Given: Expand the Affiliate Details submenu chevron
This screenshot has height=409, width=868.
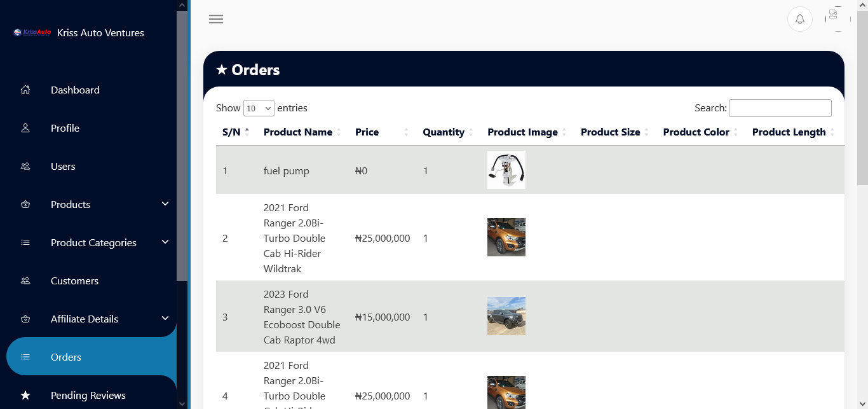Looking at the screenshot, I should 165,319.
